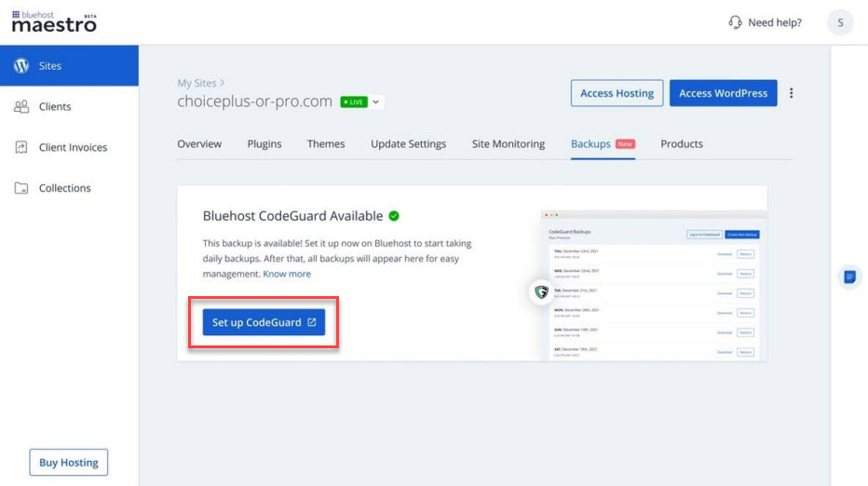Screen dimensions: 868x486
Task: Open the three-dot more options menu
Action: [791, 93]
